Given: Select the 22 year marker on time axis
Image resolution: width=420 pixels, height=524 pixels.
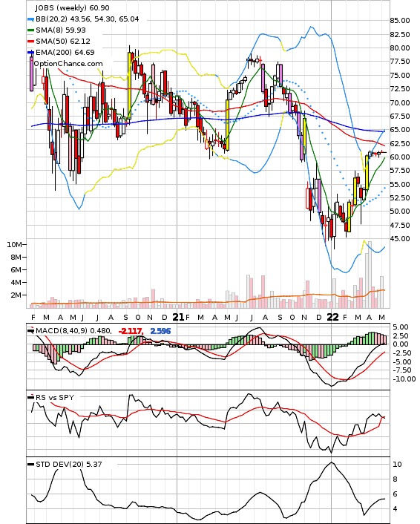Looking at the screenshot, I should click(x=332, y=317).
